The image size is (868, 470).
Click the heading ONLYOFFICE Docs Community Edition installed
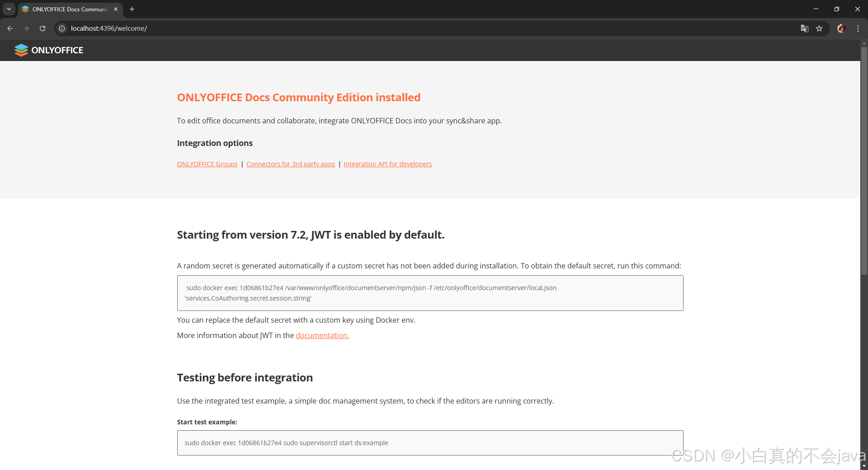click(298, 98)
